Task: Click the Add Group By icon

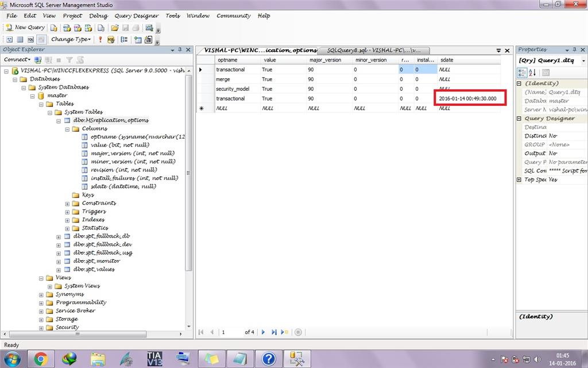Action: pyautogui.click(x=125, y=40)
